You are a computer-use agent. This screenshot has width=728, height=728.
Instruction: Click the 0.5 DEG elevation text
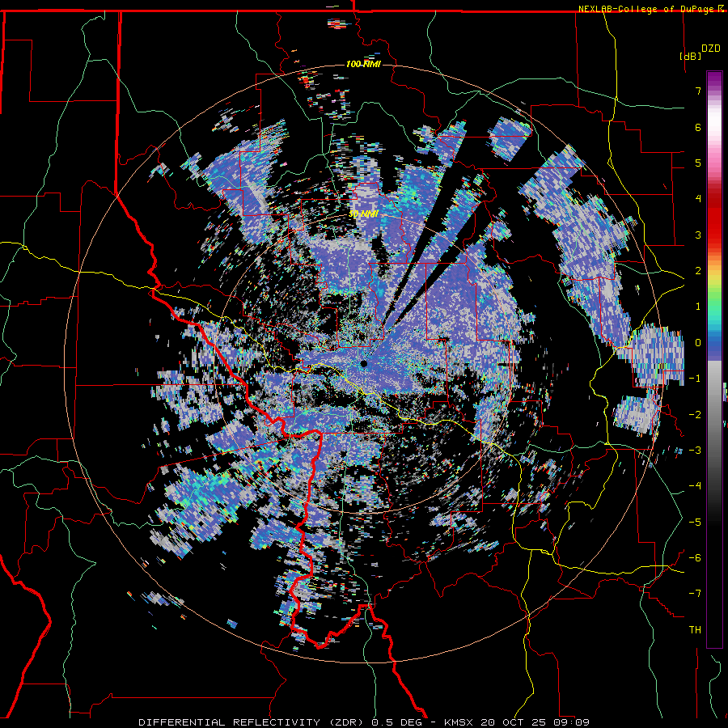pos(396,722)
